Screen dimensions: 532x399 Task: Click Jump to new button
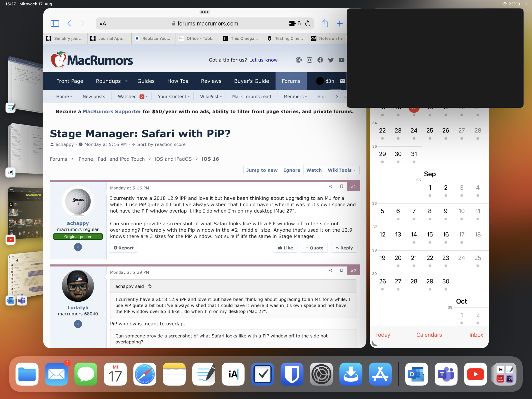[262, 170]
